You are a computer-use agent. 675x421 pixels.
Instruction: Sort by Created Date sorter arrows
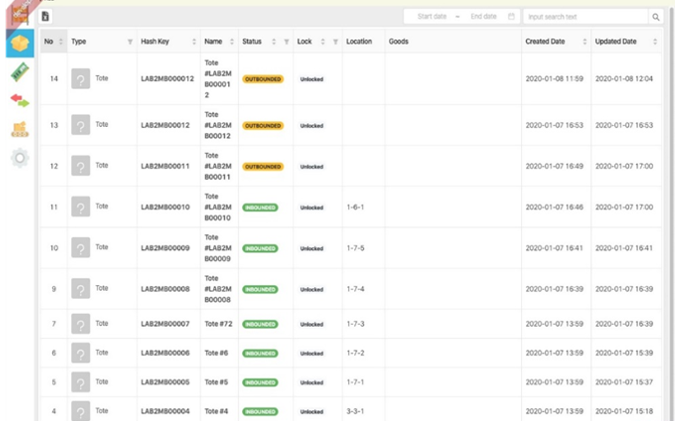(585, 42)
